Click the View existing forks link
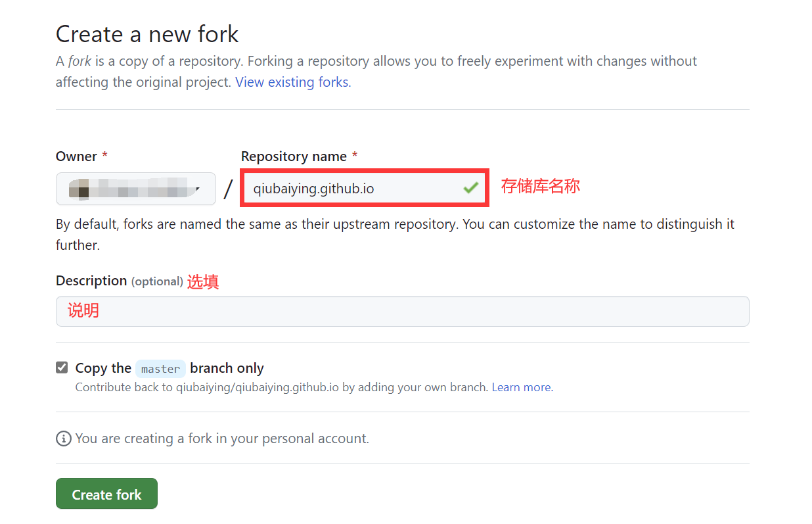 pyautogui.click(x=293, y=82)
